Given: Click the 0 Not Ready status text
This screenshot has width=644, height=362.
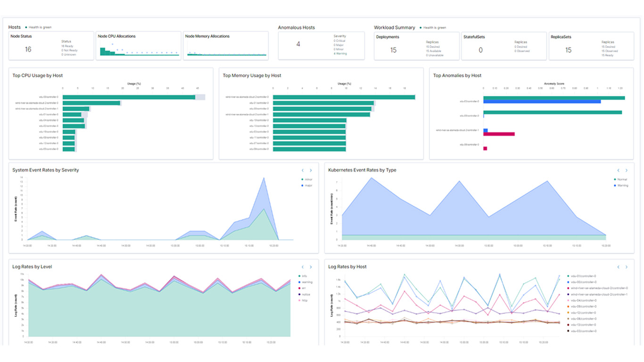Looking at the screenshot, I should [x=69, y=50].
